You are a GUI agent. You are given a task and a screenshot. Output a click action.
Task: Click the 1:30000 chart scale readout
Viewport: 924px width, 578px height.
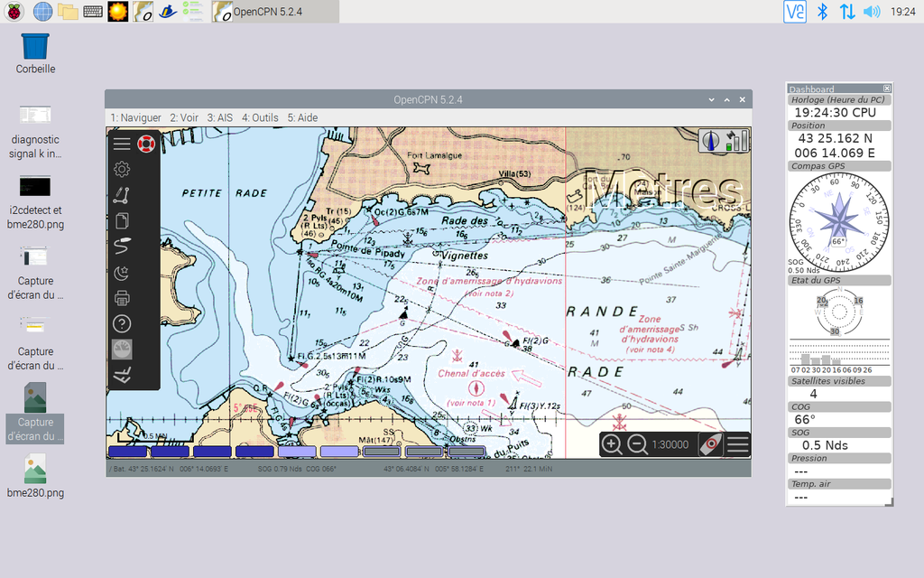click(670, 444)
